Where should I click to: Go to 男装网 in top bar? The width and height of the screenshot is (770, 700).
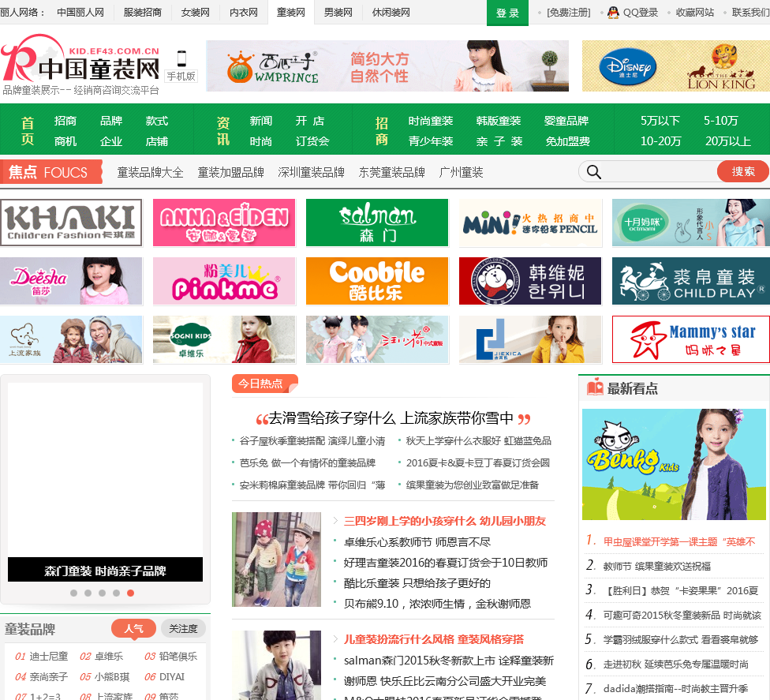[x=338, y=13]
